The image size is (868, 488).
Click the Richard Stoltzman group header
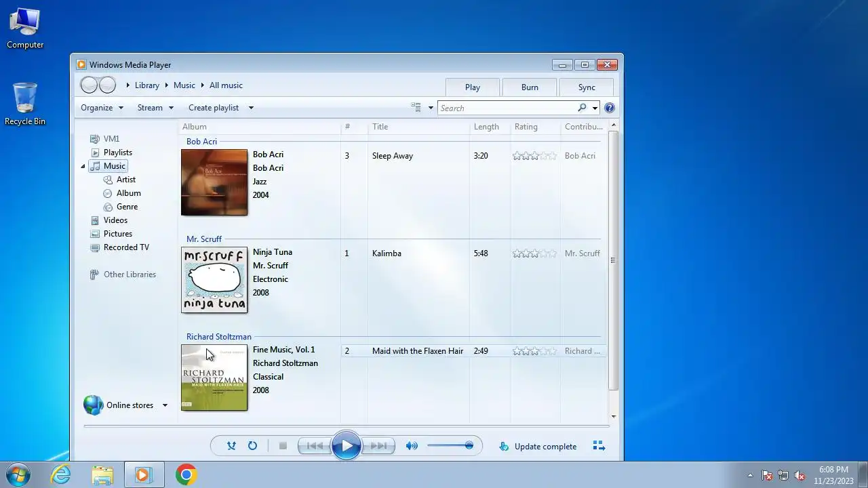[218, 337]
